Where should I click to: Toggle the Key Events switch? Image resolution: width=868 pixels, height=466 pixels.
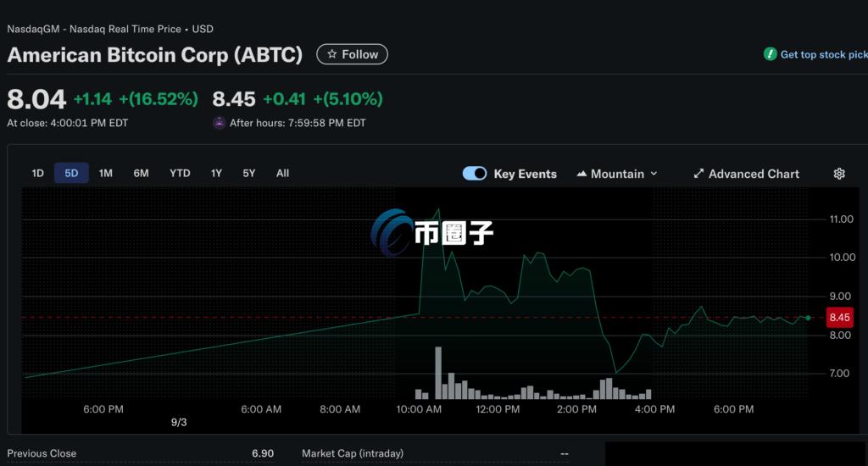[475, 174]
